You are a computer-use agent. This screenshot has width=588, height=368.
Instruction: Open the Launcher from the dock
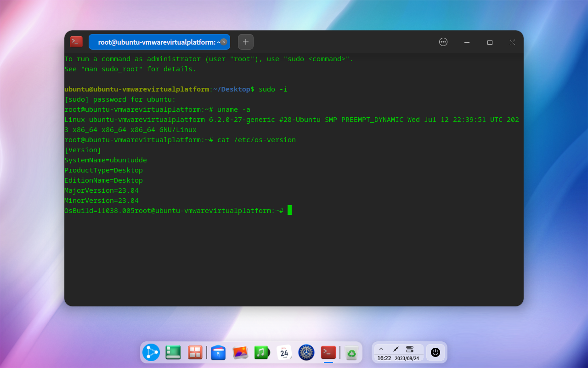point(151,352)
